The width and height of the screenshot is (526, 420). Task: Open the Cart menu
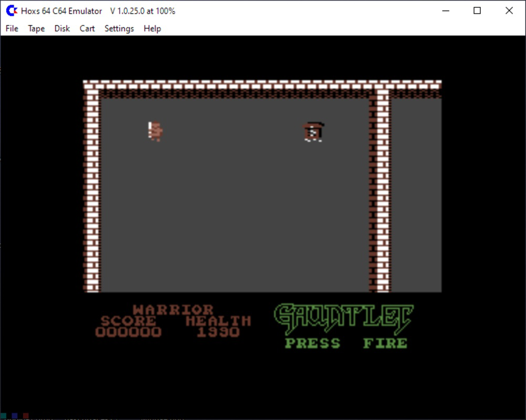click(87, 28)
